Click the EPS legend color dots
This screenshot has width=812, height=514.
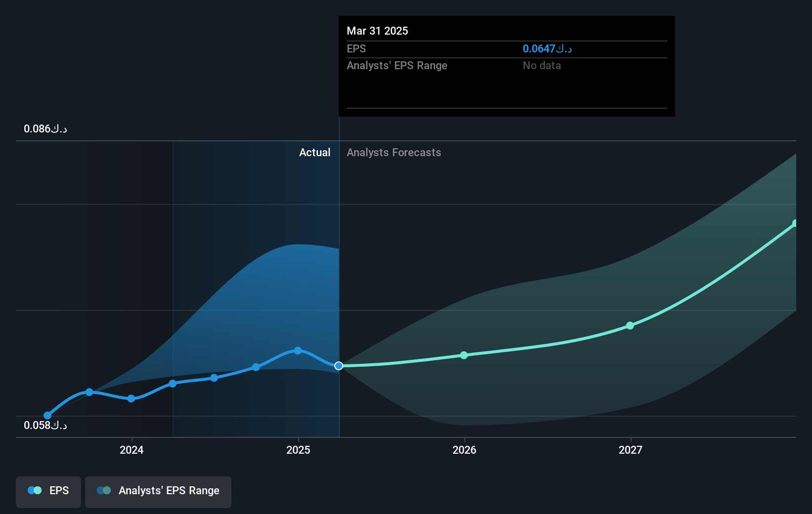click(x=35, y=490)
